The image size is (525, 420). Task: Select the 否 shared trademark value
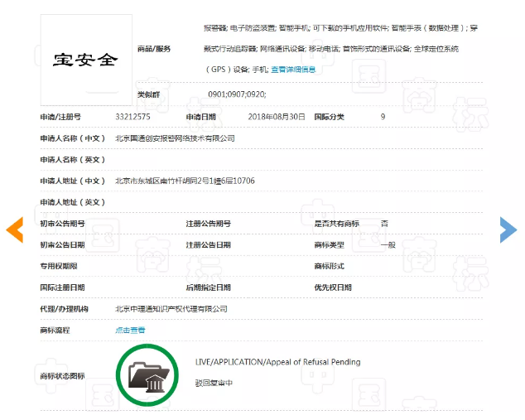tap(384, 224)
